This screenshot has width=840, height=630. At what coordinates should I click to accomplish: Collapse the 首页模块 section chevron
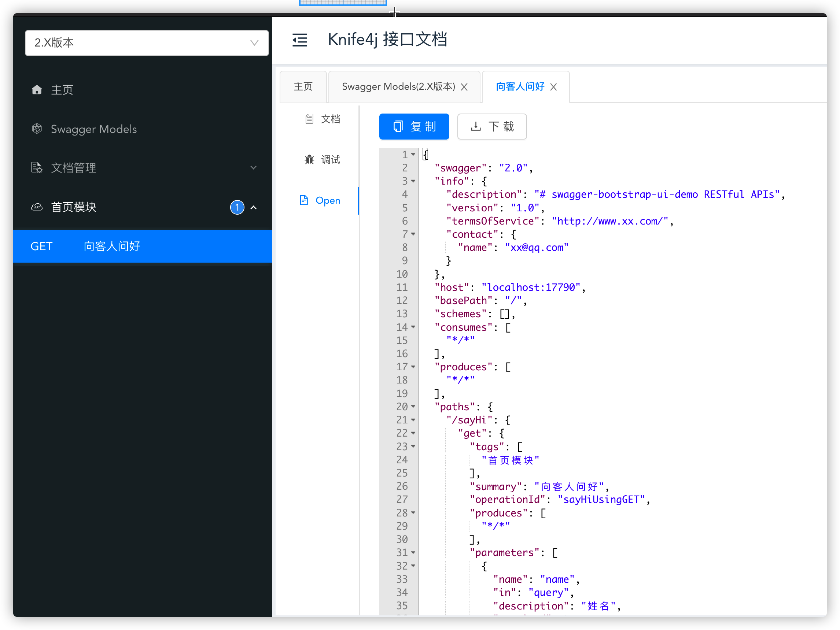click(253, 207)
